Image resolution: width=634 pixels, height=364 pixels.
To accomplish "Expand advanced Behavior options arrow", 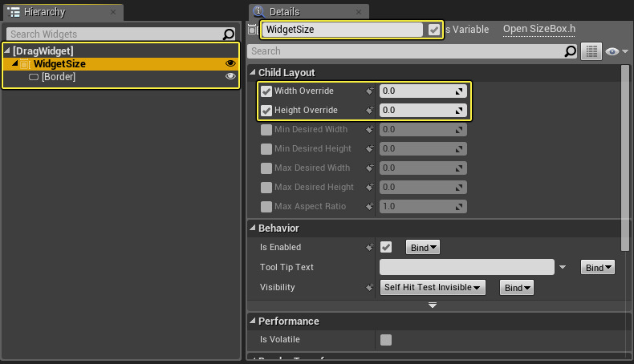I will click(x=433, y=305).
